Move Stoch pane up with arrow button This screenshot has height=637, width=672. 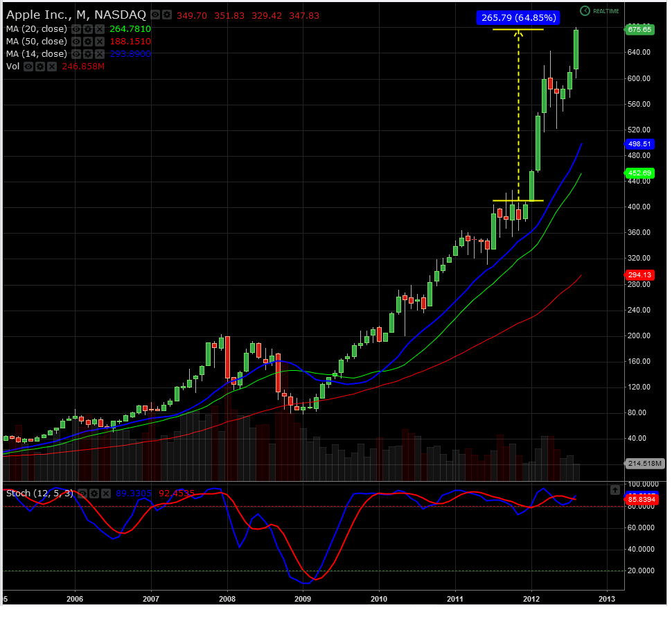point(615,490)
